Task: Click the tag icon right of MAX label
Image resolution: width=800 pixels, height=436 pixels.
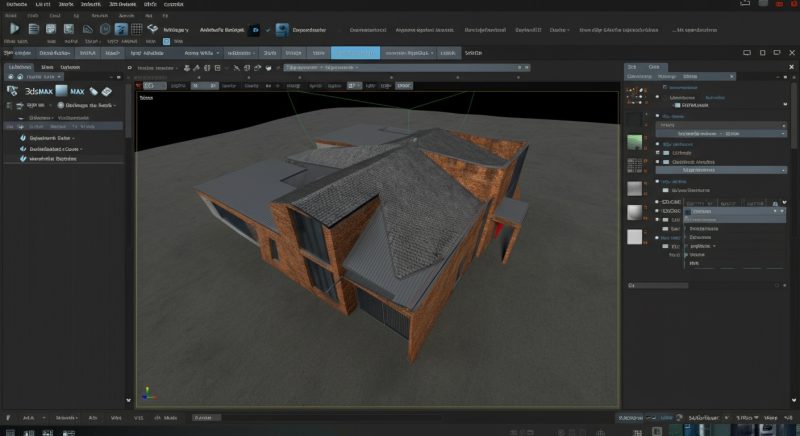Action: pyautogui.click(x=93, y=91)
